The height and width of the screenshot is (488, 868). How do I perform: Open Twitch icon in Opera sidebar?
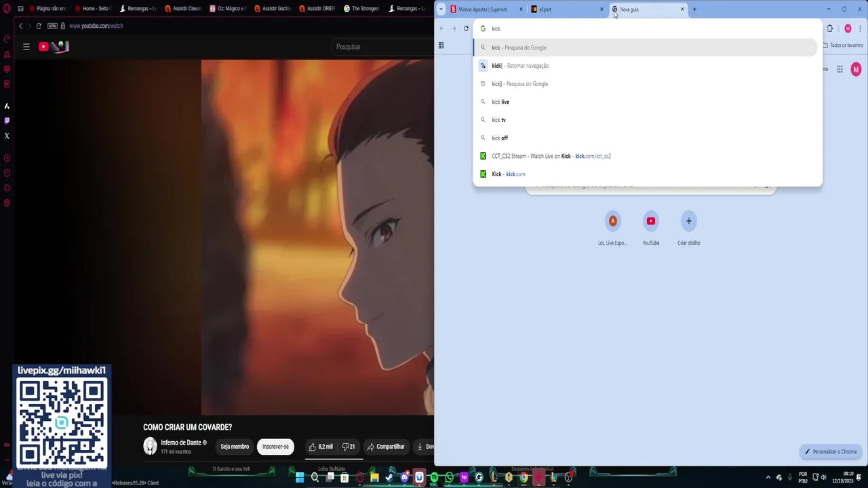[7, 121]
